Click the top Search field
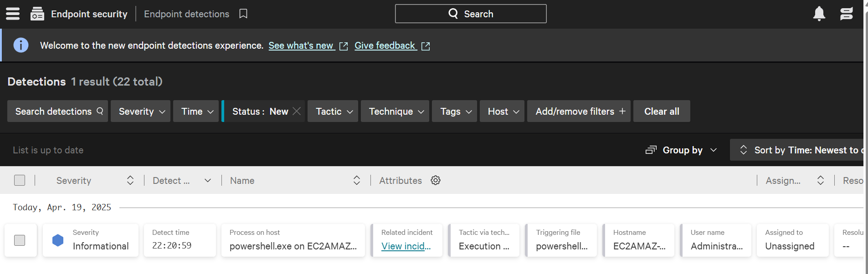Viewport: 868px width, 274px height. pos(470,14)
